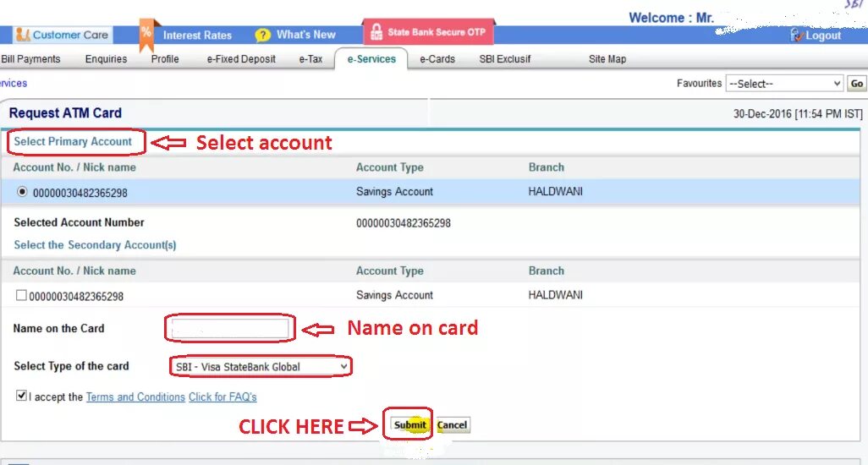Click the Customer Care headset icon
The height and width of the screenshot is (465, 868).
(x=23, y=35)
